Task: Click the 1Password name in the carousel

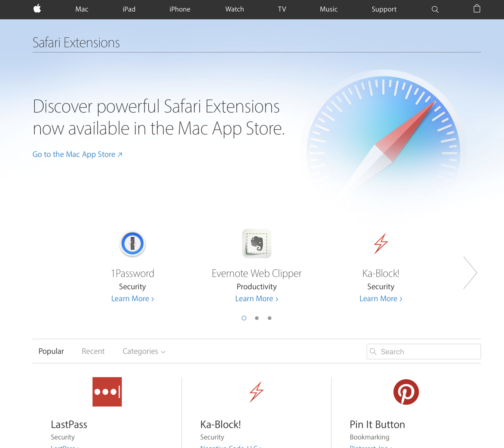Action: click(x=133, y=273)
